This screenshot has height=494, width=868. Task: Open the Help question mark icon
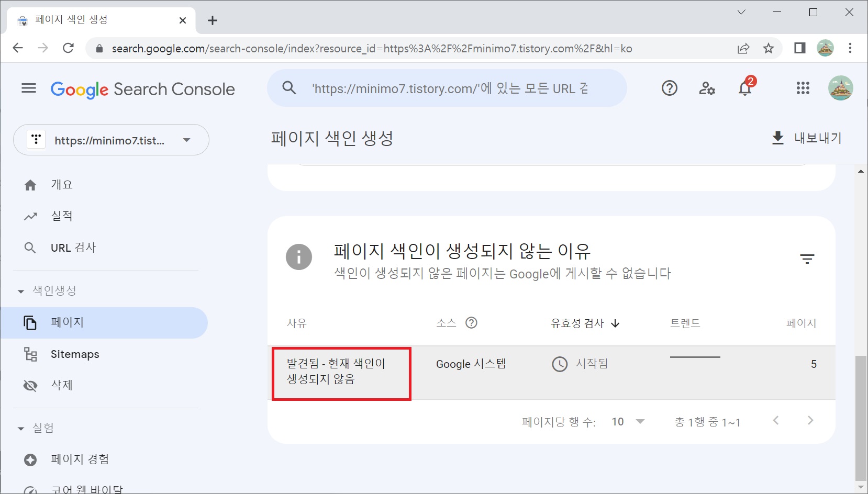click(x=669, y=88)
